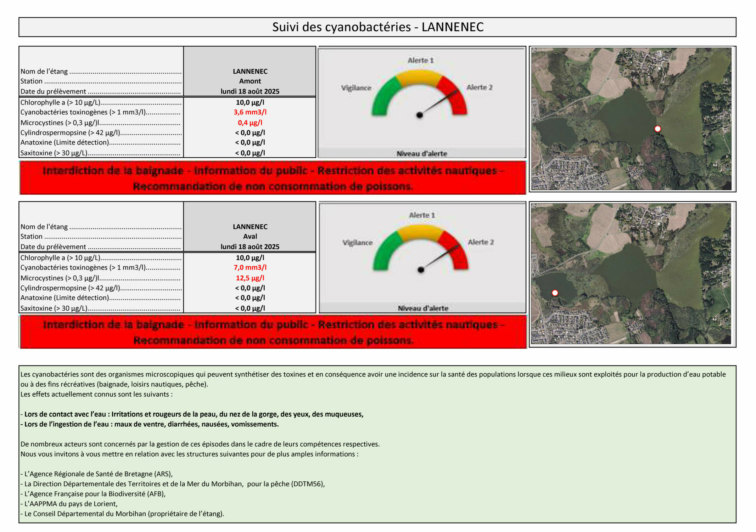Click the white marker on the Aval map
This screenshot has width=756, height=532.
(555, 293)
